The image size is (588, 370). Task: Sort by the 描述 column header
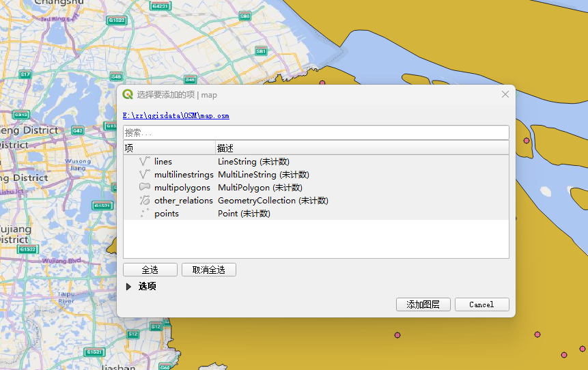362,148
